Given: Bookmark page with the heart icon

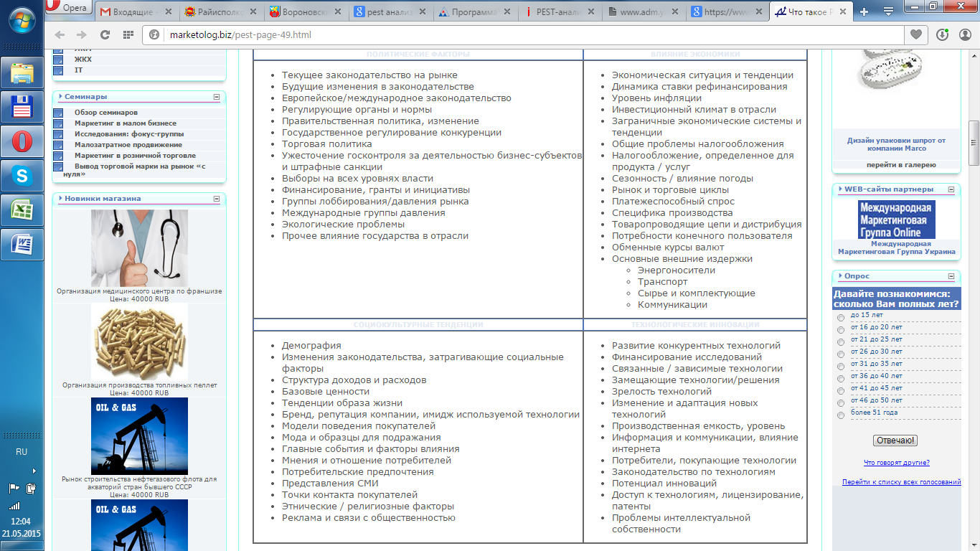Looking at the screenshot, I should tap(915, 34).
